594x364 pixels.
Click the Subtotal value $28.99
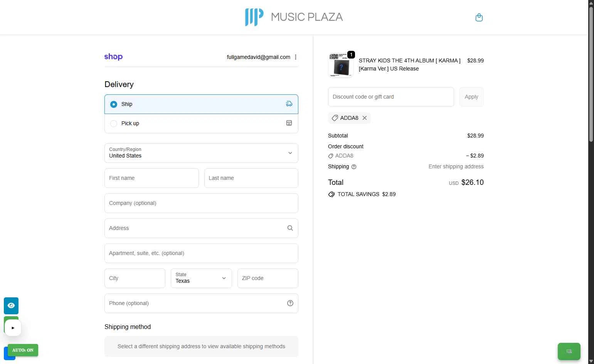[475, 136]
